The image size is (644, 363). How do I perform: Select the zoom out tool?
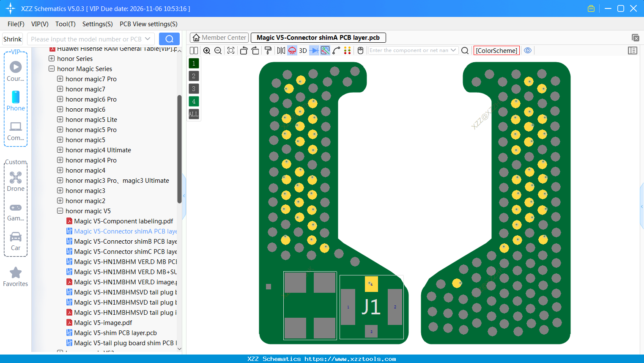point(217,50)
